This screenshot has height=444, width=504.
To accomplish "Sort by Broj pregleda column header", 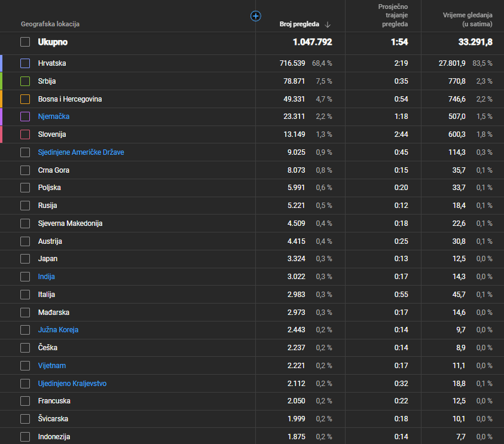I will pos(299,25).
